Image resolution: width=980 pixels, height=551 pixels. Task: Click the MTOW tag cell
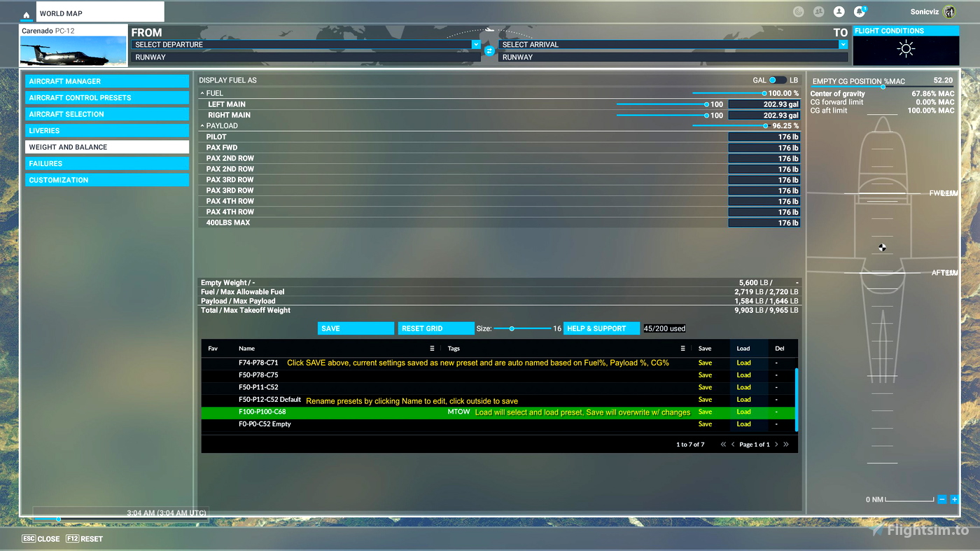click(458, 412)
